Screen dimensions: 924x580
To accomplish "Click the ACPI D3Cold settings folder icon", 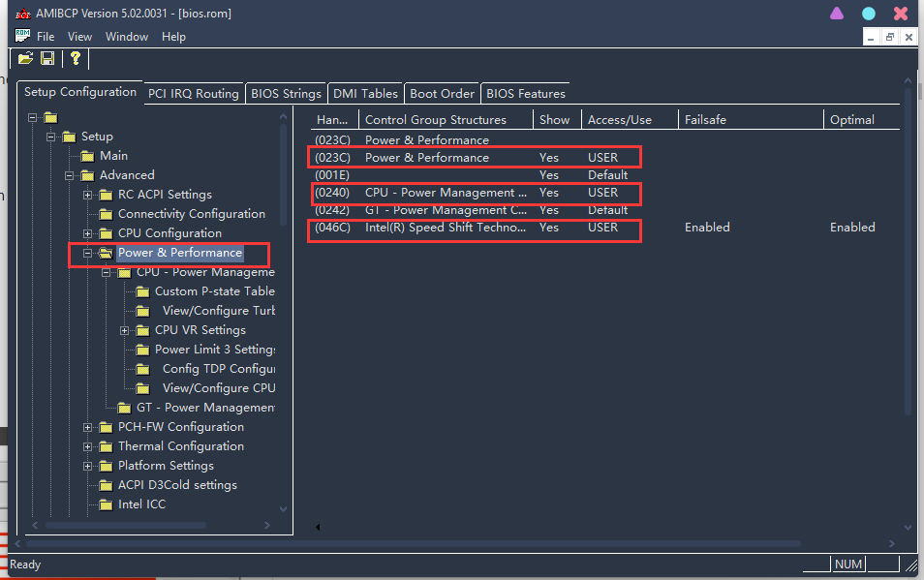I will [107, 485].
